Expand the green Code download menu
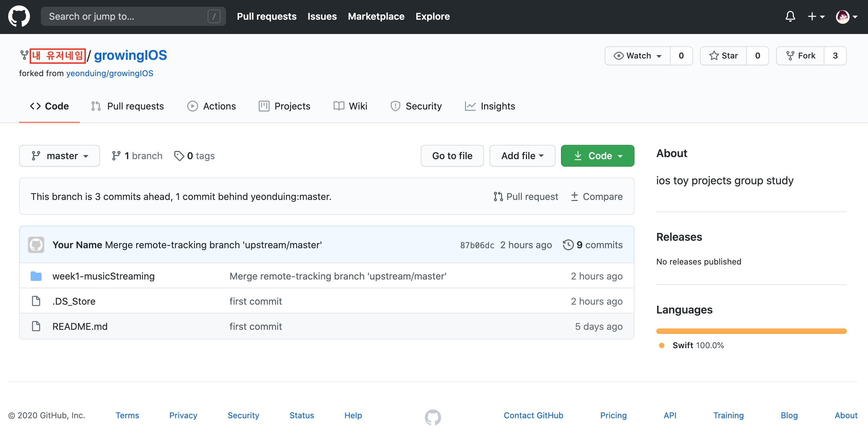868x440 pixels. click(x=597, y=156)
